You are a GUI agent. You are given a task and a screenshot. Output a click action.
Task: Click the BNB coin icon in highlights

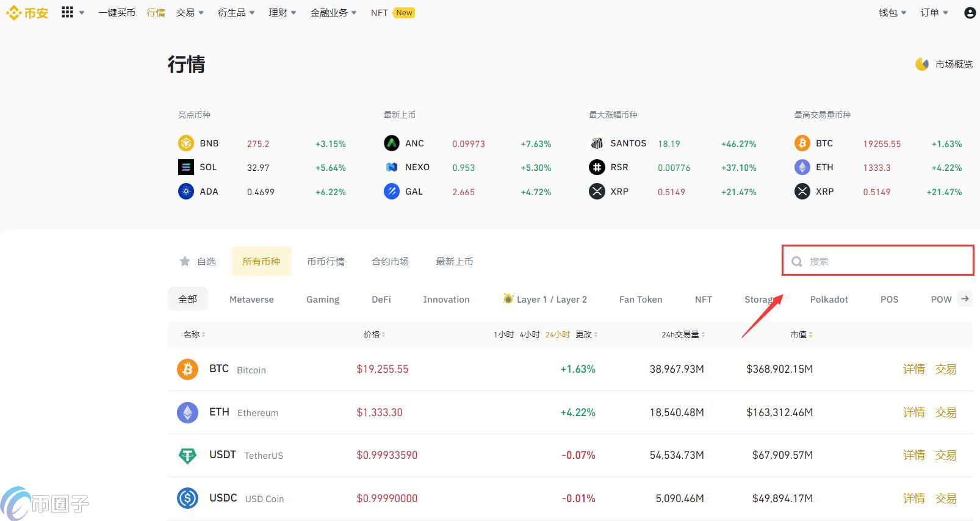186,143
